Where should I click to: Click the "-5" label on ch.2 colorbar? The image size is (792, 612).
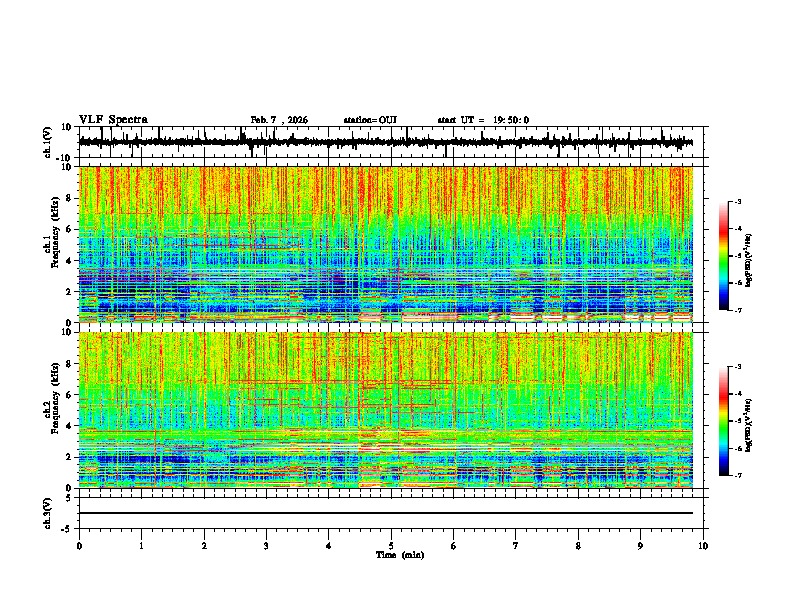click(x=738, y=421)
